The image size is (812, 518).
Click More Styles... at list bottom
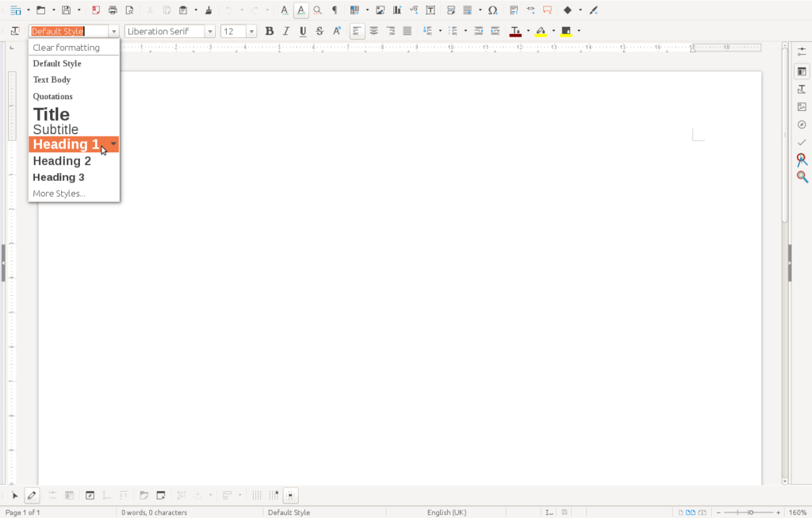(x=59, y=194)
